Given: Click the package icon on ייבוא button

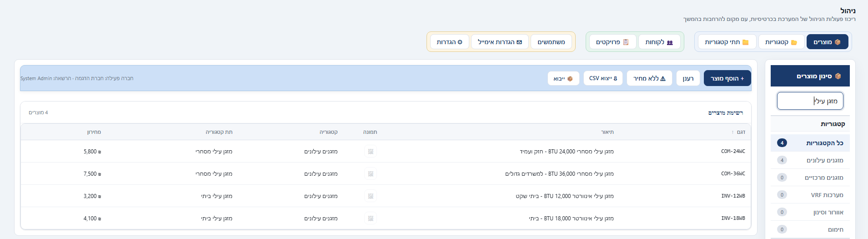Looking at the screenshot, I should (x=570, y=79).
